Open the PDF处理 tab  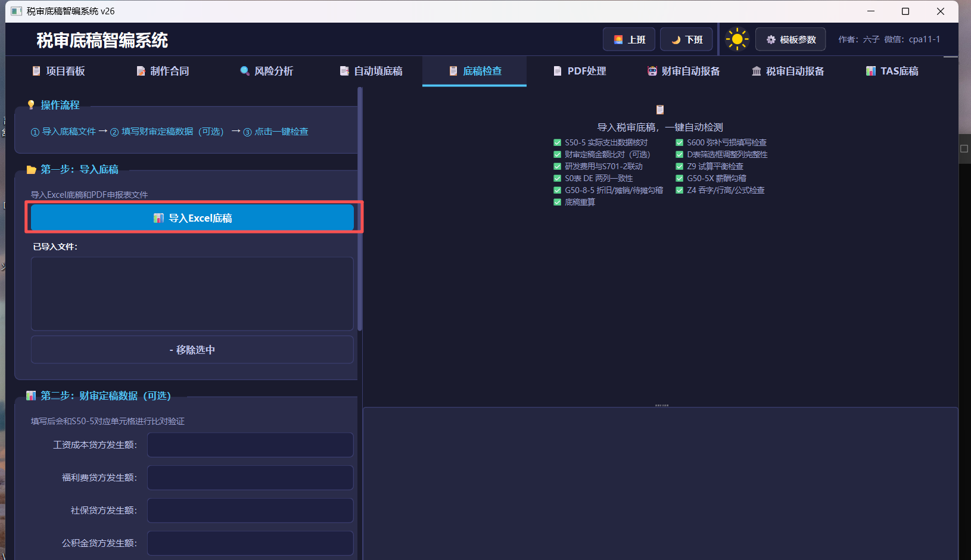click(x=579, y=71)
